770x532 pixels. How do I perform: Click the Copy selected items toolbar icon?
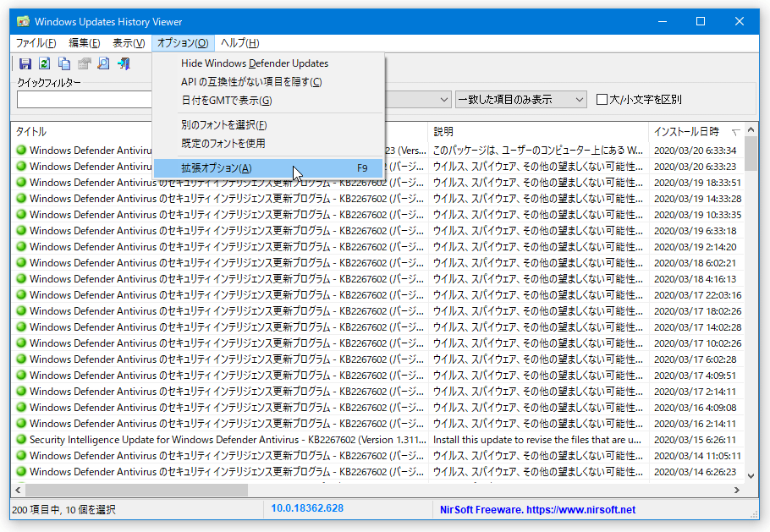tap(64, 63)
